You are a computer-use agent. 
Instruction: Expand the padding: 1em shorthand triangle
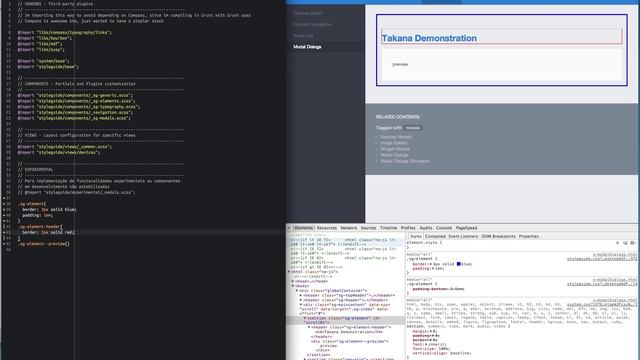coord(433,269)
